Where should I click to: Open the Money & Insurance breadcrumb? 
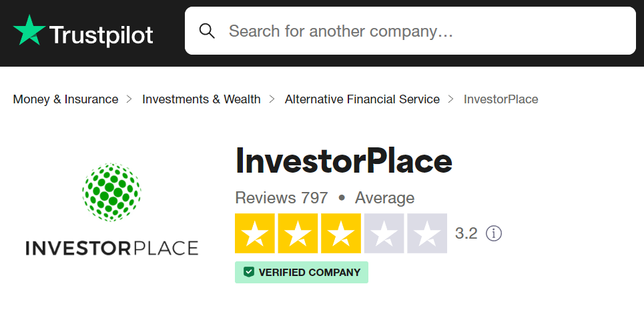pyautogui.click(x=65, y=99)
